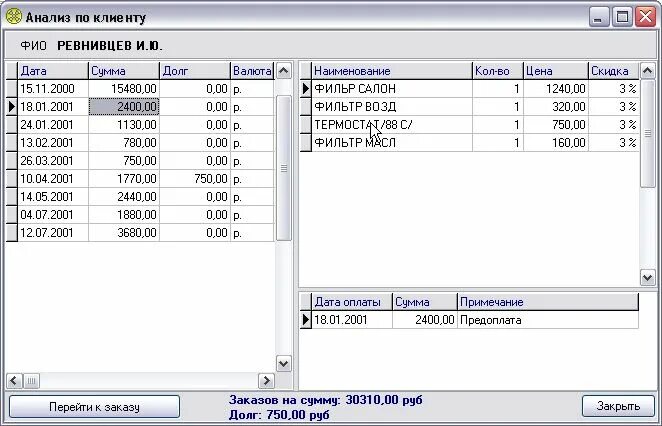Select the ФИЛЬТР МАСЛ item row

click(x=469, y=143)
